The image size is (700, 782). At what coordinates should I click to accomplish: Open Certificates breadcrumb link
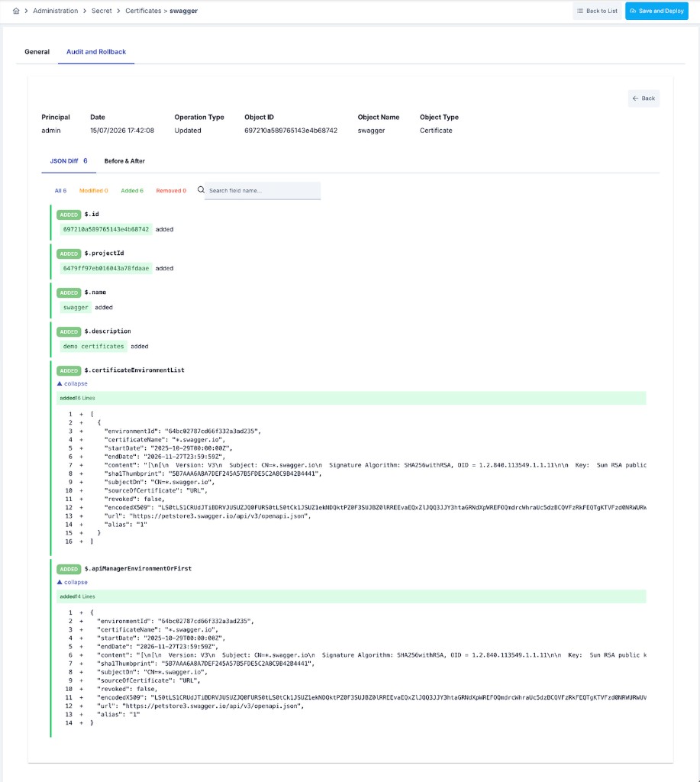143,11
